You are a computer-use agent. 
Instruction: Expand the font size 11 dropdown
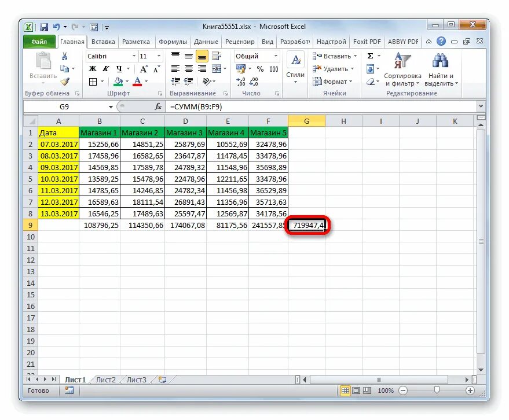[159, 56]
